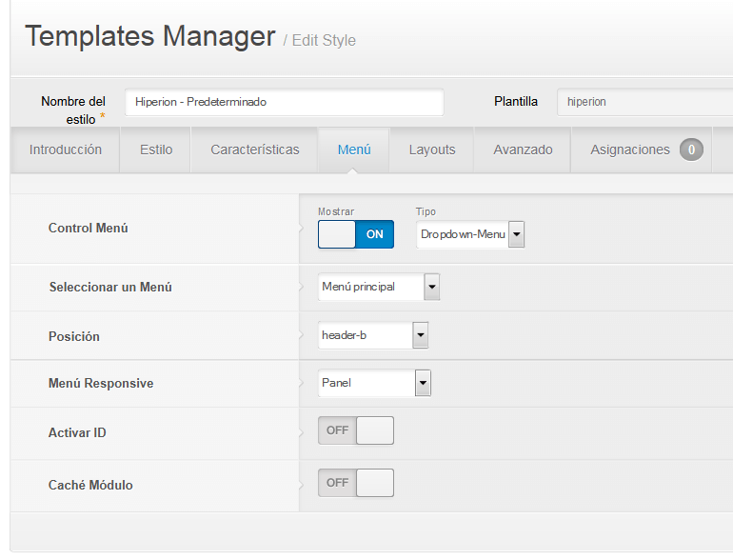
Task: Open the Seleccionar un Menú dropdown
Action: point(379,287)
